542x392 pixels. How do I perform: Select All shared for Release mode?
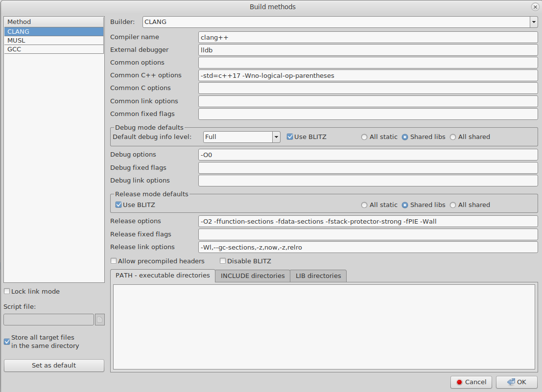453,205
